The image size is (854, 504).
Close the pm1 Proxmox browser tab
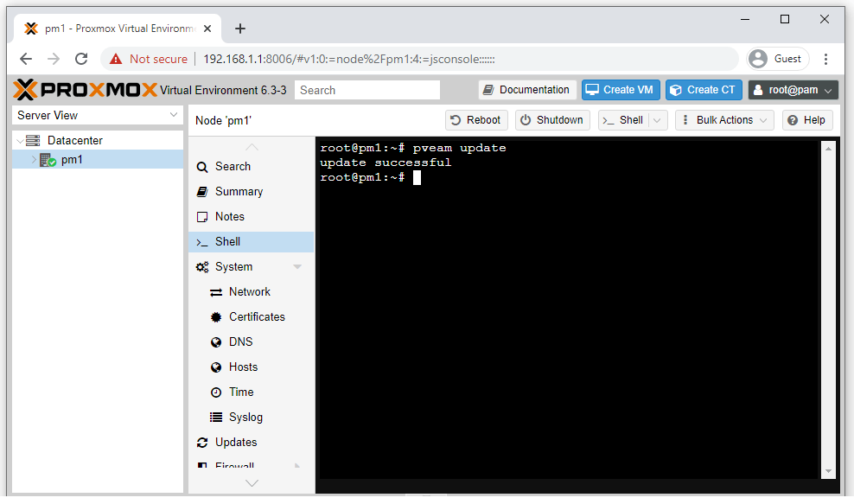point(207,29)
